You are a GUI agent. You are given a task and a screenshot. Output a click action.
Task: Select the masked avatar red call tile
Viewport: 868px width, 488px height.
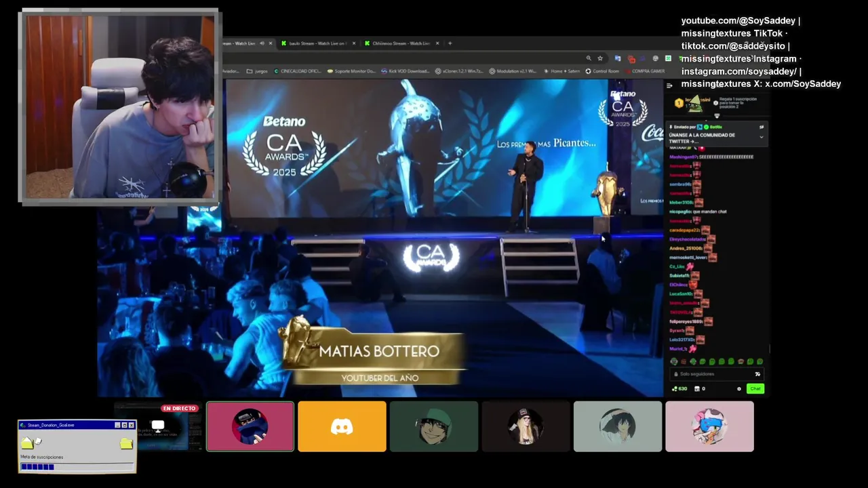pos(250,426)
